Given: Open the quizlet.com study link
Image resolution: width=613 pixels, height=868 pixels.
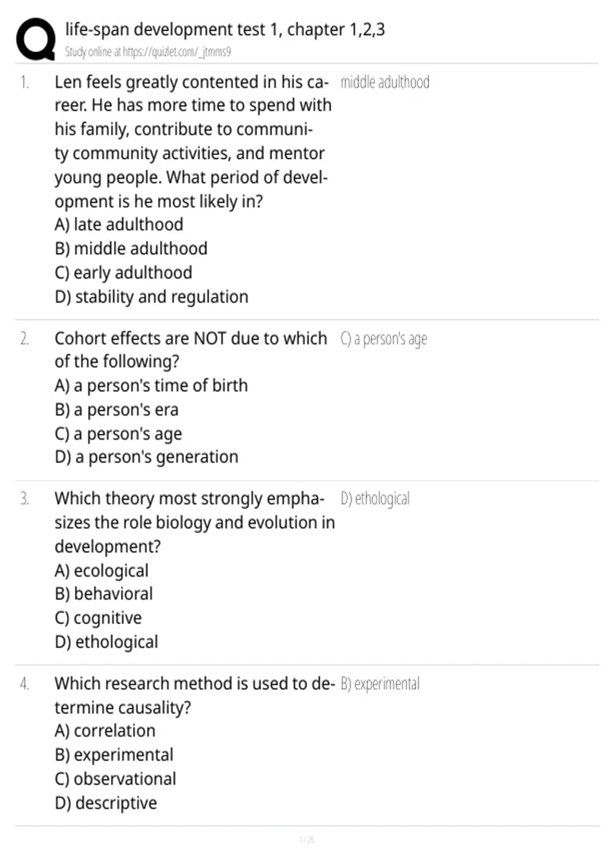Looking at the screenshot, I should click(177, 52).
